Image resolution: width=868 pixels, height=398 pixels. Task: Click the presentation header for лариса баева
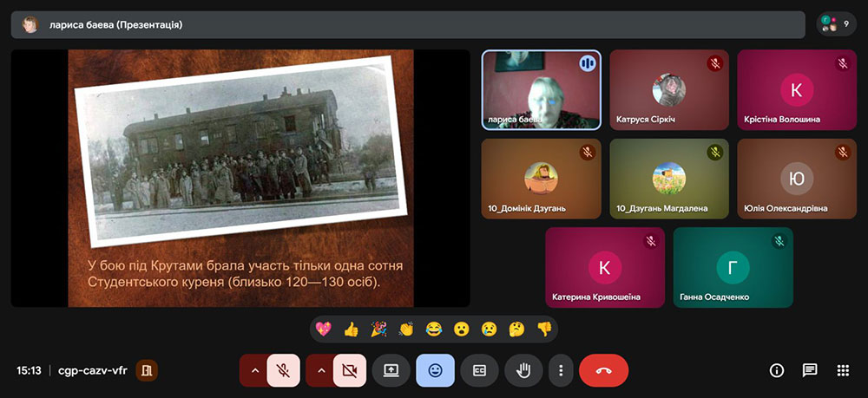pyautogui.click(x=408, y=24)
